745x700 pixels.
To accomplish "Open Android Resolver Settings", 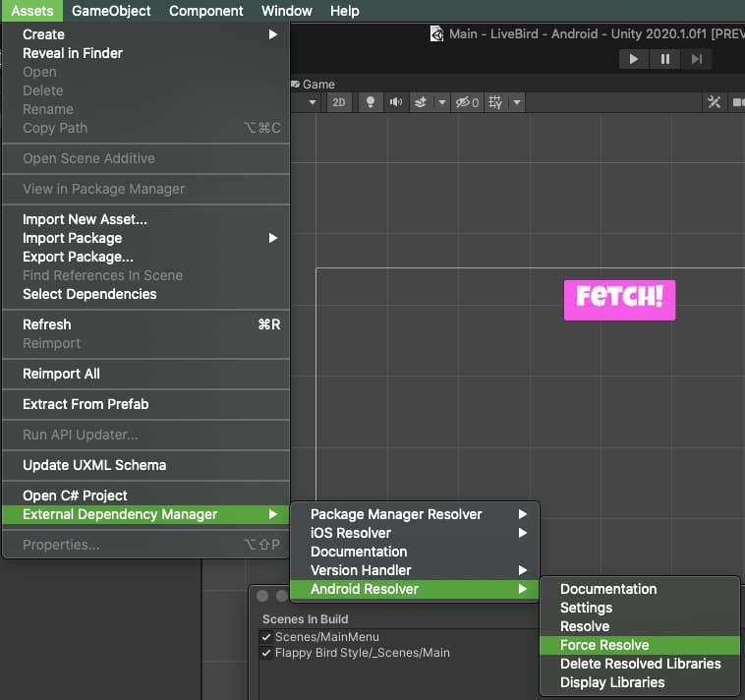I will pyautogui.click(x=640, y=608).
